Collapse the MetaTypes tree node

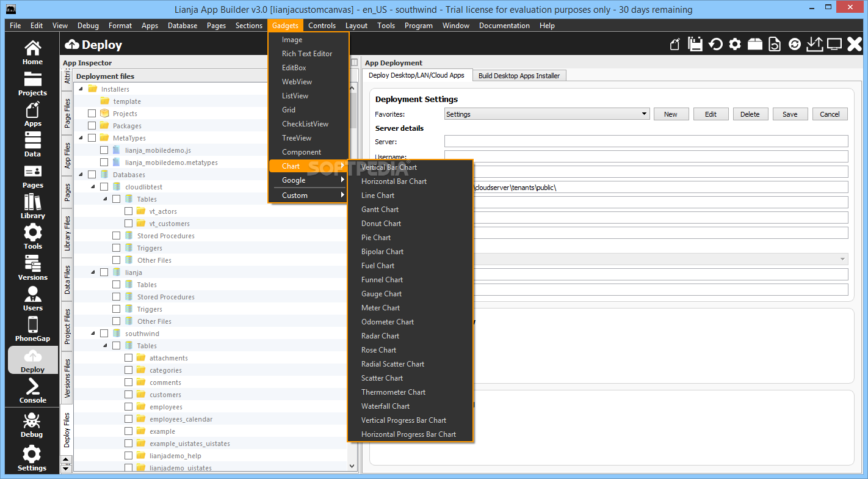(x=81, y=138)
